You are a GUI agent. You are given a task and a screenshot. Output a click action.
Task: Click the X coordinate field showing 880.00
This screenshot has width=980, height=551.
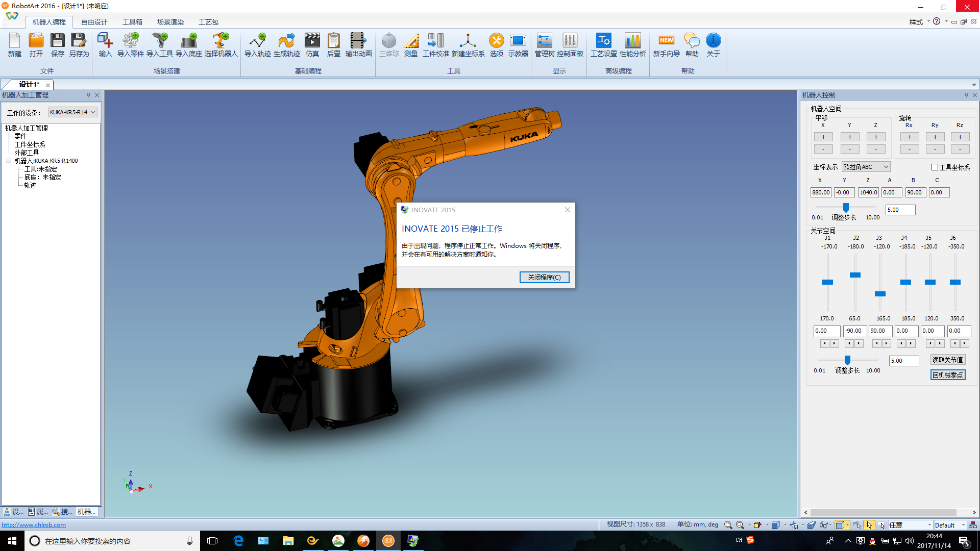coord(821,192)
